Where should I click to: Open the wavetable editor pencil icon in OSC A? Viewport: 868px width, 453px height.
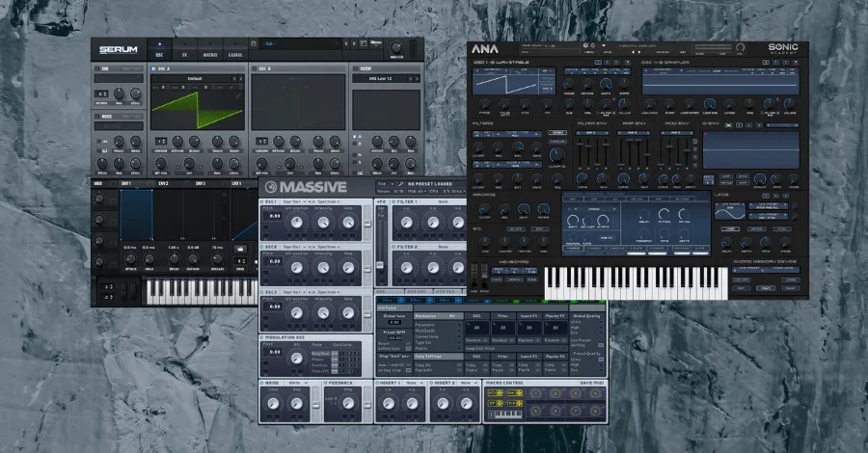tap(238, 95)
